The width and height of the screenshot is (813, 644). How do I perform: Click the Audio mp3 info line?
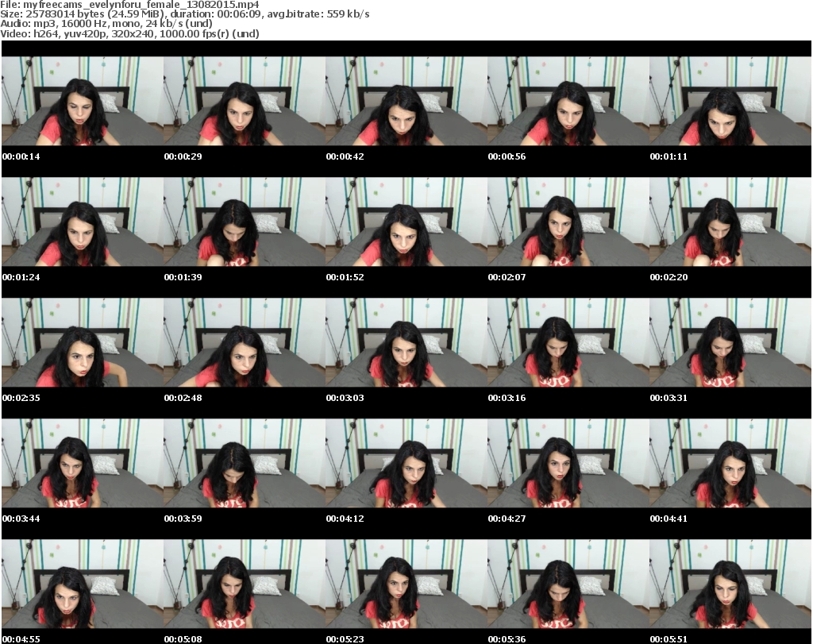point(106,24)
